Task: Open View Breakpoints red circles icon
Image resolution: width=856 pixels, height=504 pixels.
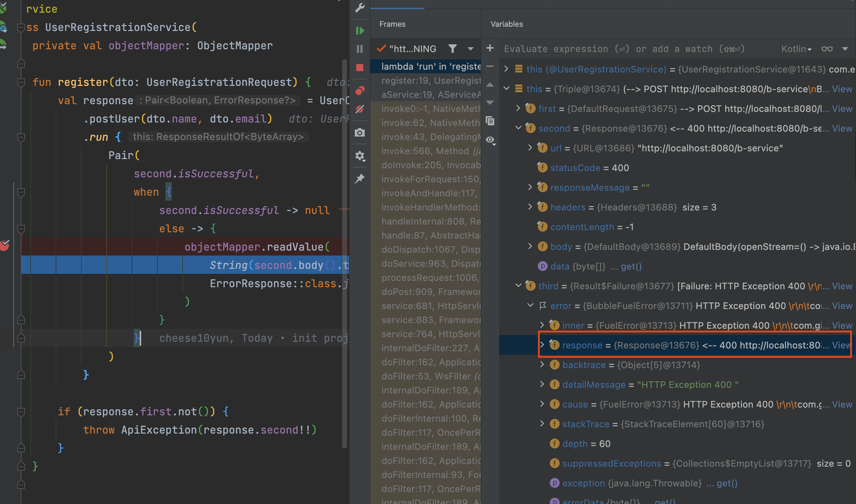Action: [x=360, y=90]
